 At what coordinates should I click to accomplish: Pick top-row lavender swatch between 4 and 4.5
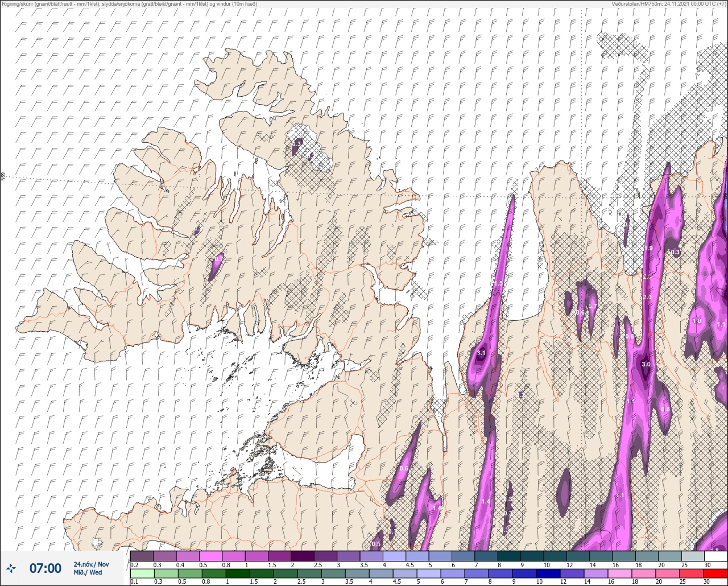click(394, 556)
